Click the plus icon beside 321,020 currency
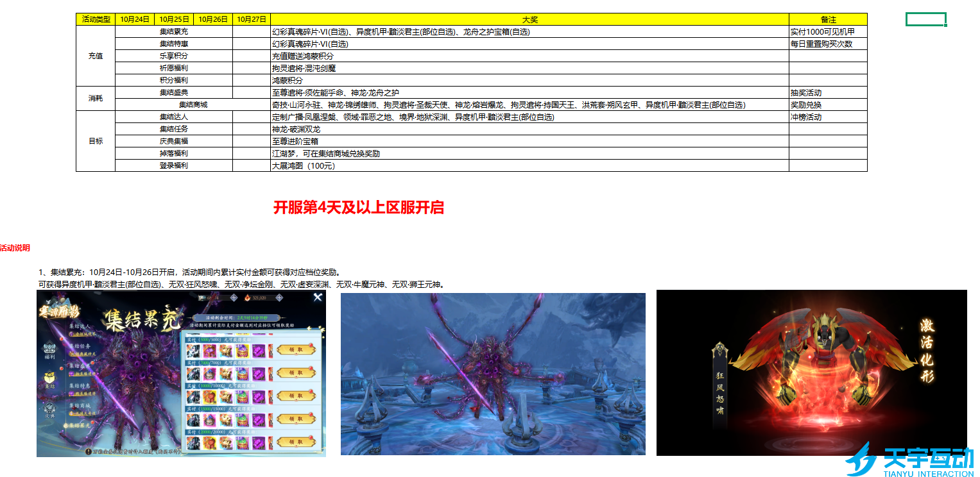 coord(279,297)
